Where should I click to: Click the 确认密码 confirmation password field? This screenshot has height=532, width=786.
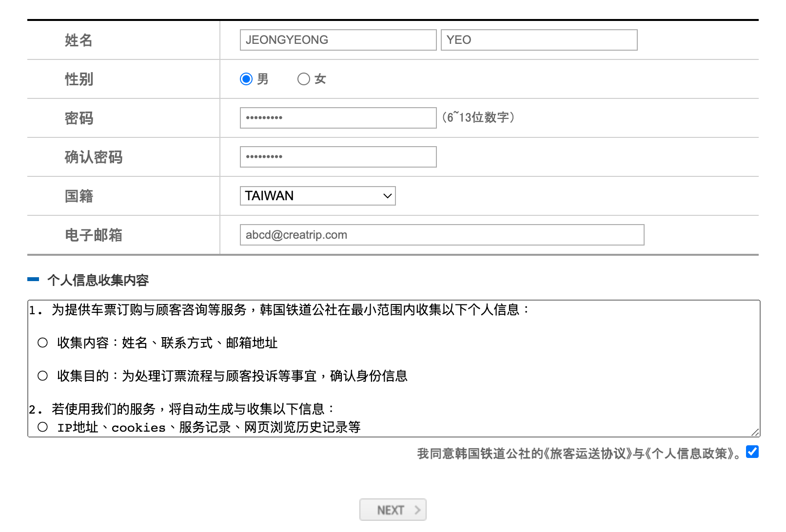point(337,156)
